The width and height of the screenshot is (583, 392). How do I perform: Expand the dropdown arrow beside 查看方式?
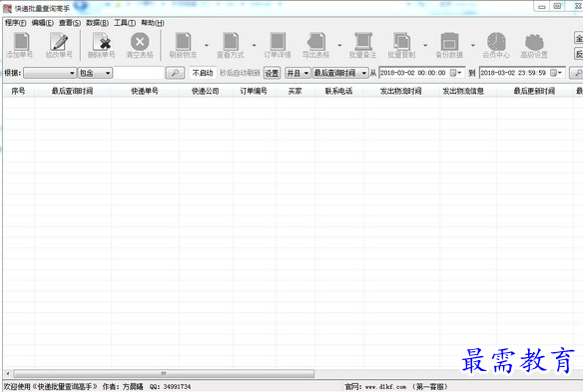tap(255, 45)
